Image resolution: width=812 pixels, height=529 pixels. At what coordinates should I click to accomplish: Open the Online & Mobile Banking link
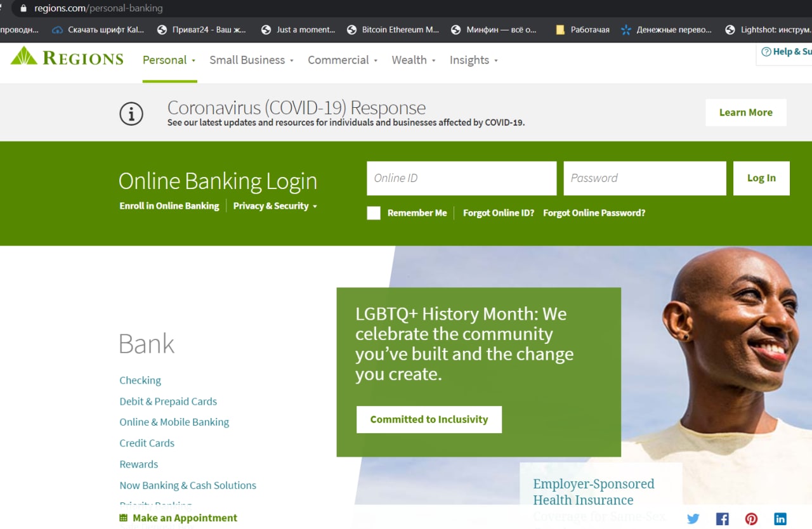coord(174,422)
